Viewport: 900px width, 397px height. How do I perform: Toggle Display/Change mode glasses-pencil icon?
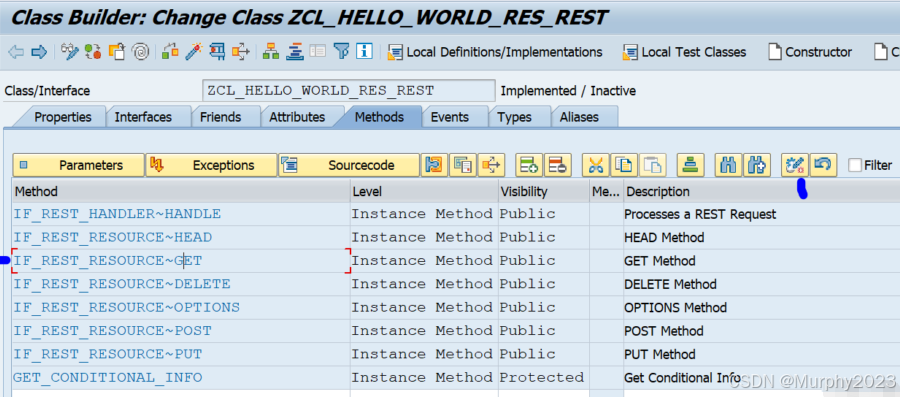(x=70, y=52)
